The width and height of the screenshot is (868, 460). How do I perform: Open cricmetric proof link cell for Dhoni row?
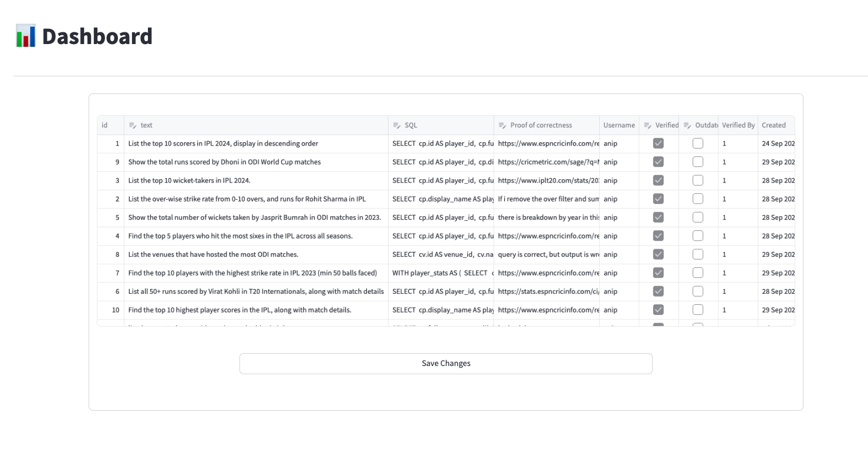click(546, 162)
